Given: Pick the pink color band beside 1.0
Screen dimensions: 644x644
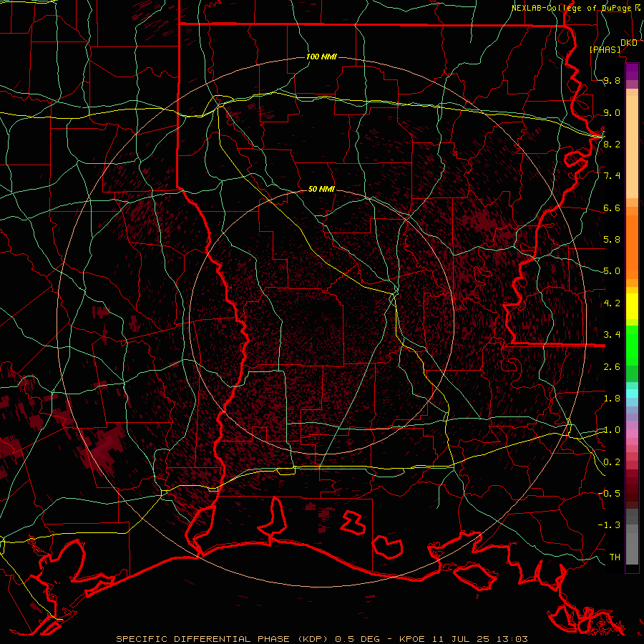Looking at the screenshot, I should [x=632, y=434].
